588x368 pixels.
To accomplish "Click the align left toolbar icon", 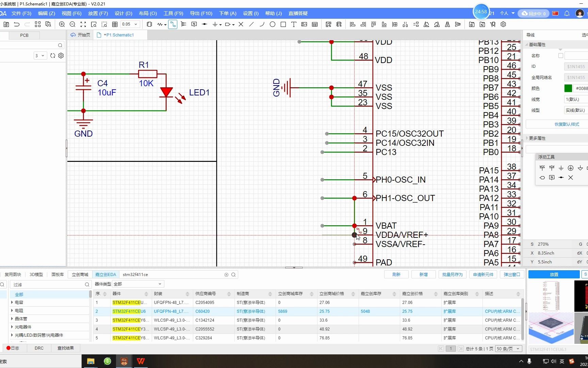I will click(353, 24).
